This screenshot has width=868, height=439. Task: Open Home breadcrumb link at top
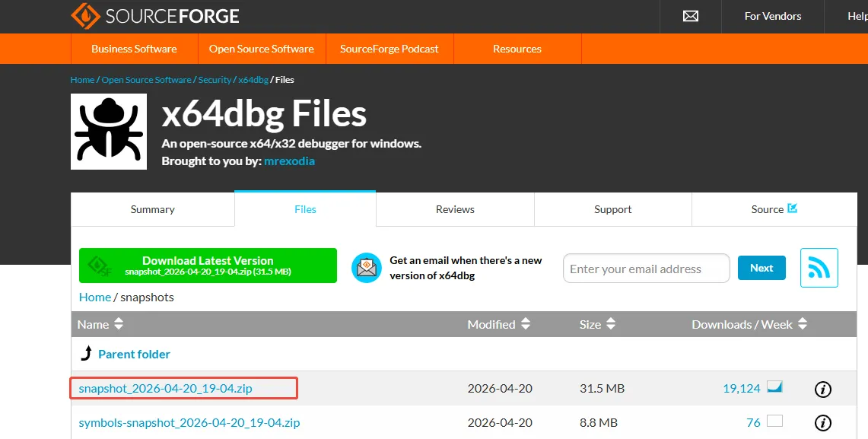[x=82, y=80]
